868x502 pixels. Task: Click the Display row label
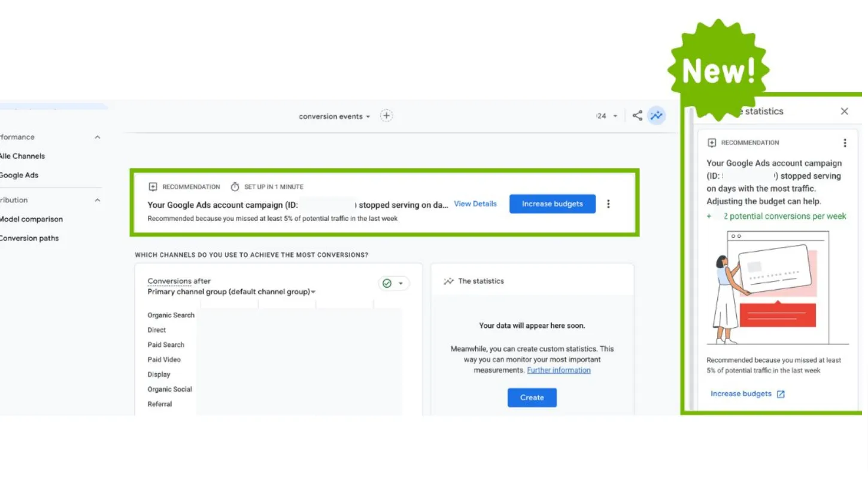click(159, 374)
